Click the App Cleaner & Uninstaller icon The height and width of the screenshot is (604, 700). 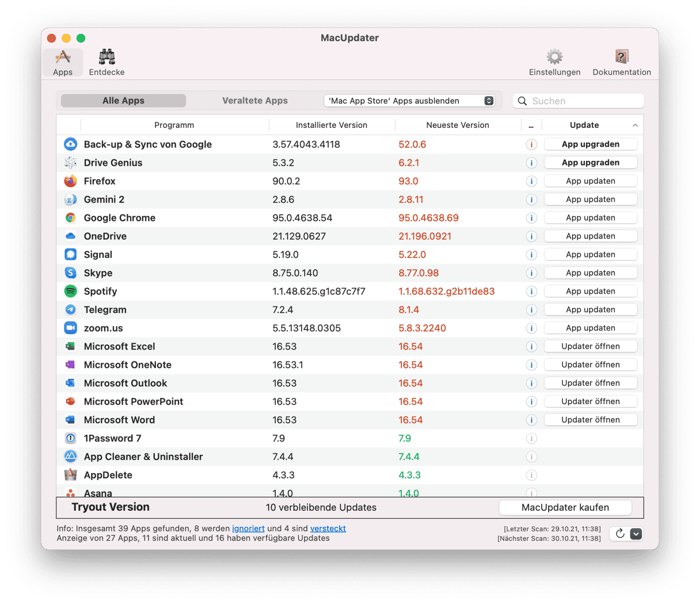click(x=70, y=457)
